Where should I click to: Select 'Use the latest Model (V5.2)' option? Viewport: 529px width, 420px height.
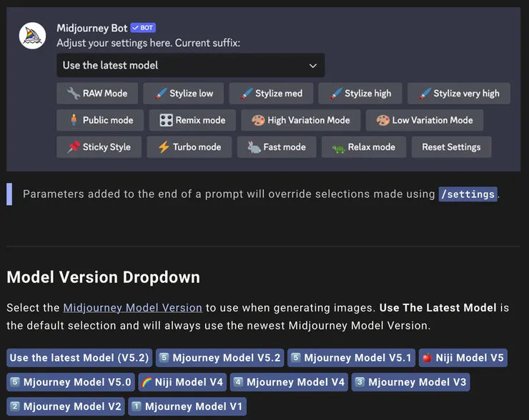pos(79,358)
